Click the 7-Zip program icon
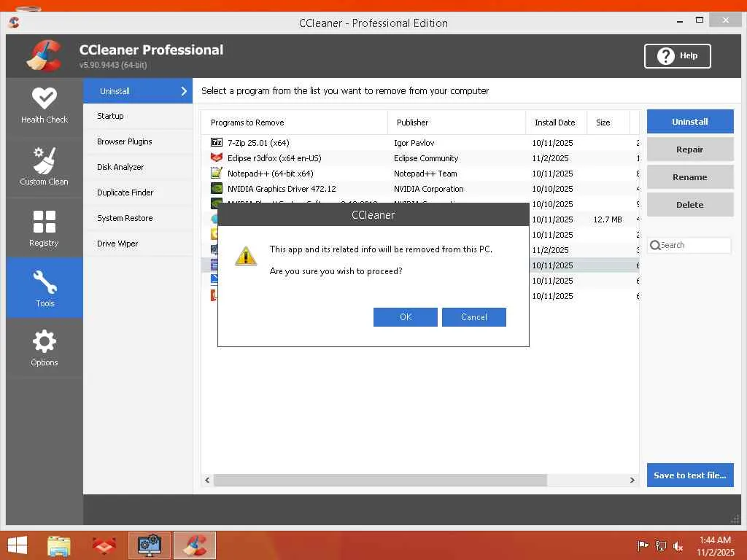 [x=216, y=142]
